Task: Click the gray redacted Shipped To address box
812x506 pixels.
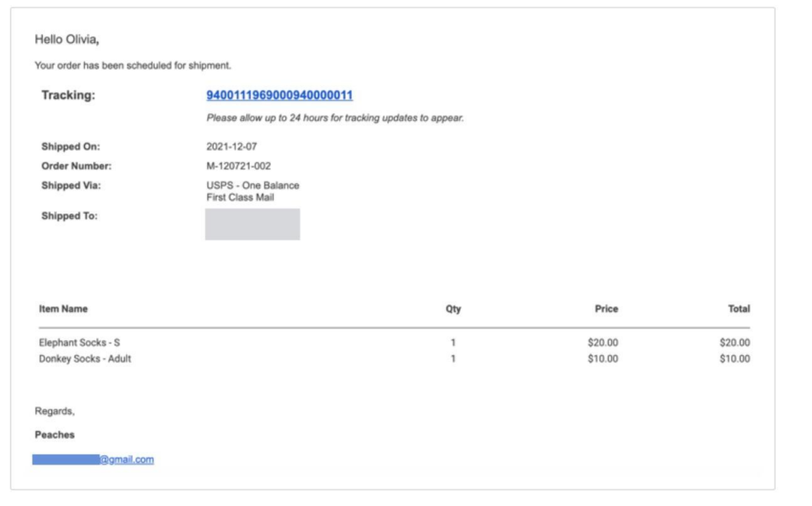Action: 252,224
